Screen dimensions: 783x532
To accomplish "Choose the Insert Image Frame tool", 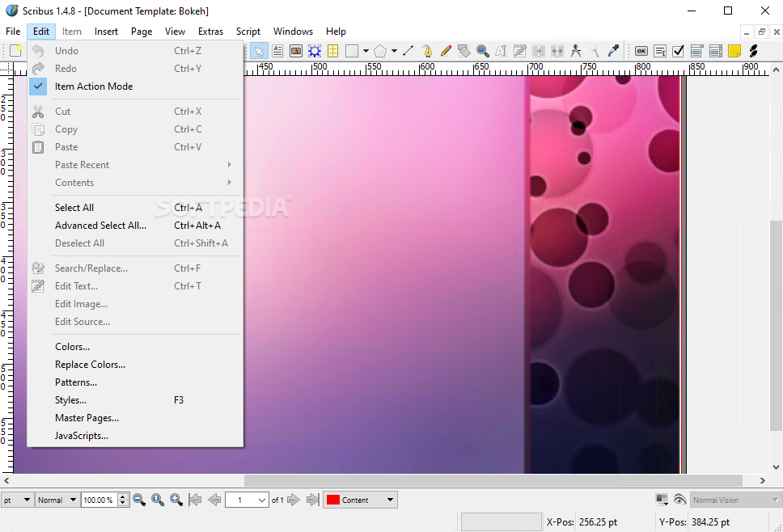I will [296, 51].
